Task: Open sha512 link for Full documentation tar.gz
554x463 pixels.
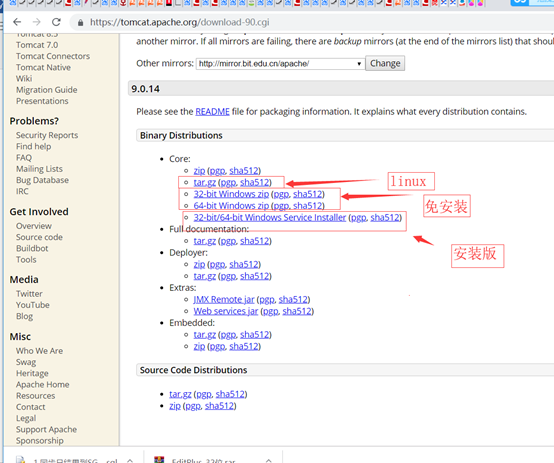Action: click(x=255, y=241)
